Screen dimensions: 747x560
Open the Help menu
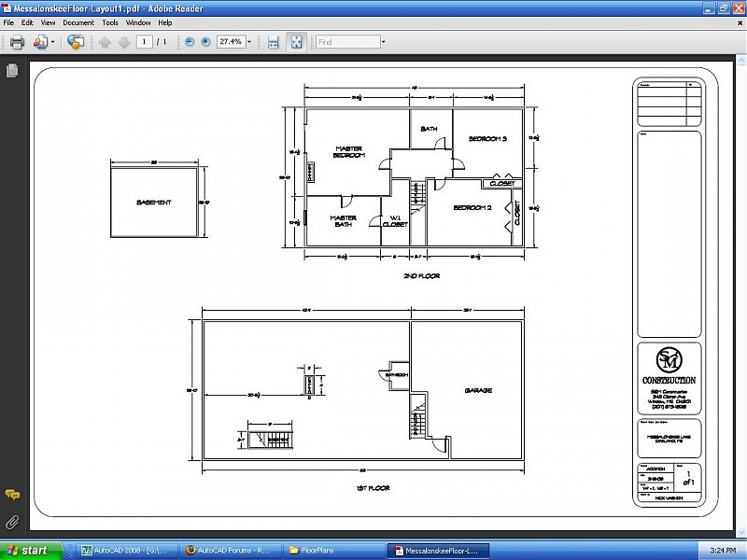point(165,22)
